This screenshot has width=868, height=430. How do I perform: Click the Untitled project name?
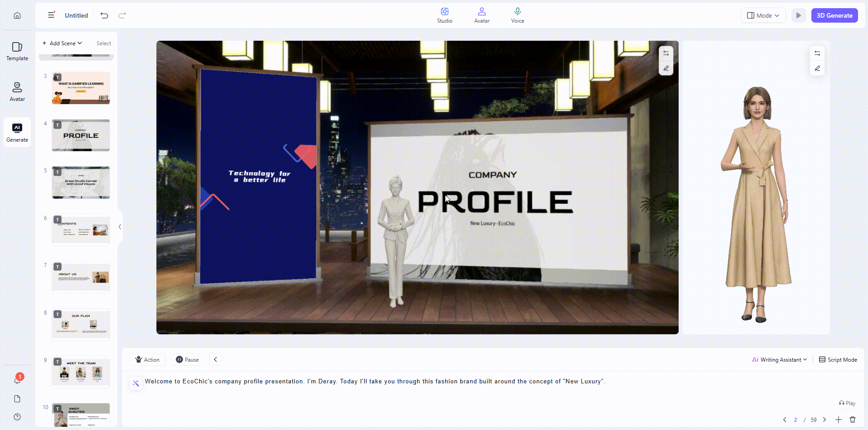coord(76,15)
